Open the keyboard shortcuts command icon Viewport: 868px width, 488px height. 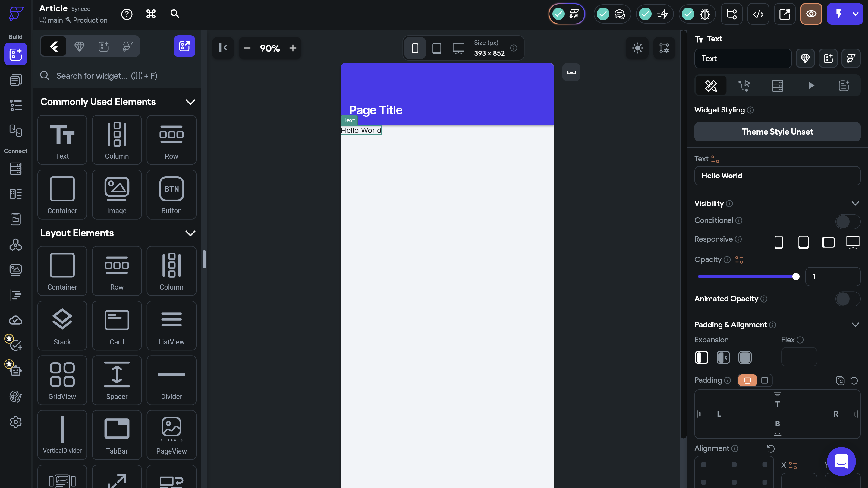point(151,14)
